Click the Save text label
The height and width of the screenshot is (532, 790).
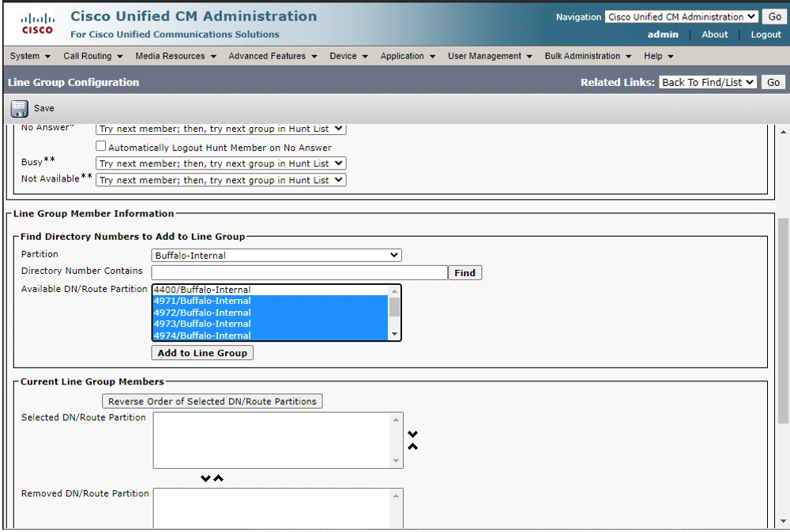(x=43, y=108)
